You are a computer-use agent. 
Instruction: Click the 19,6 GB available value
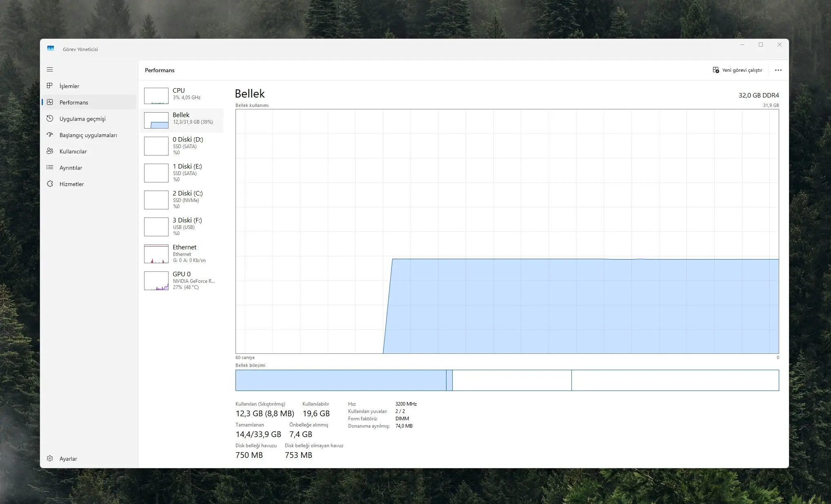click(x=316, y=413)
